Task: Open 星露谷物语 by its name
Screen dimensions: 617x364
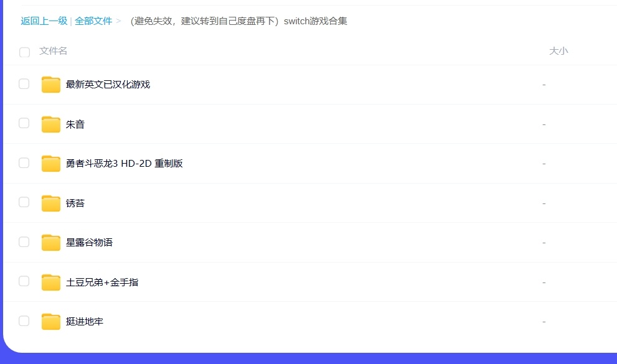Action: click(x=89, y=243)
